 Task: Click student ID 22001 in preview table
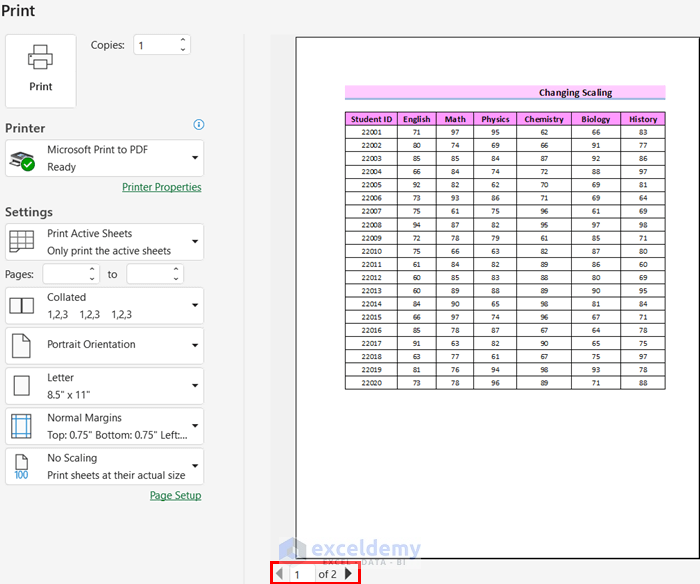[x=371, y=132]
